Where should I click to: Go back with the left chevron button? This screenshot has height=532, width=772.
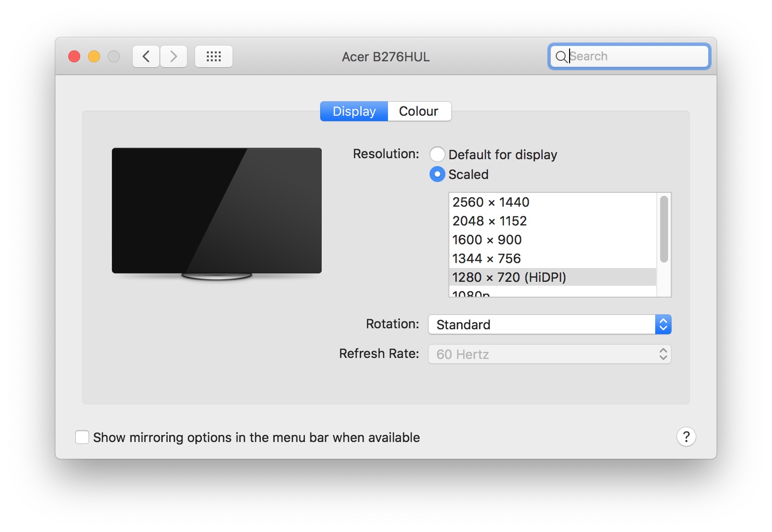pos(146,56)
